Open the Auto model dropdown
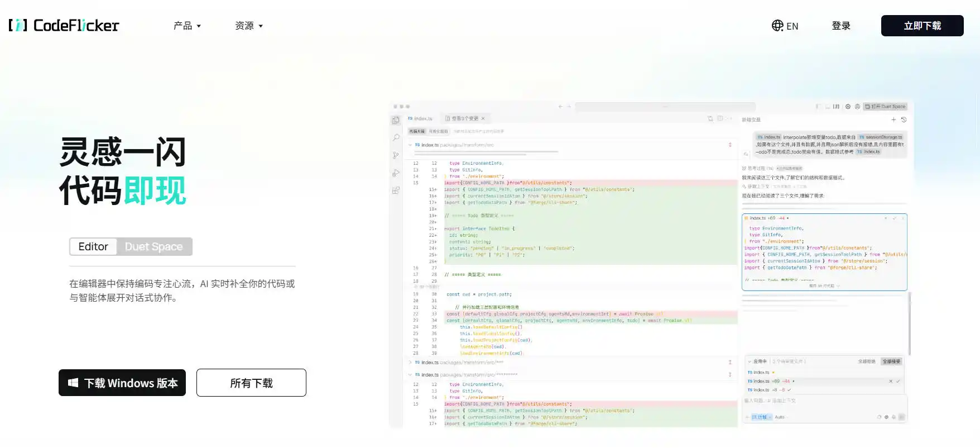980x448 pixels. 781,417
